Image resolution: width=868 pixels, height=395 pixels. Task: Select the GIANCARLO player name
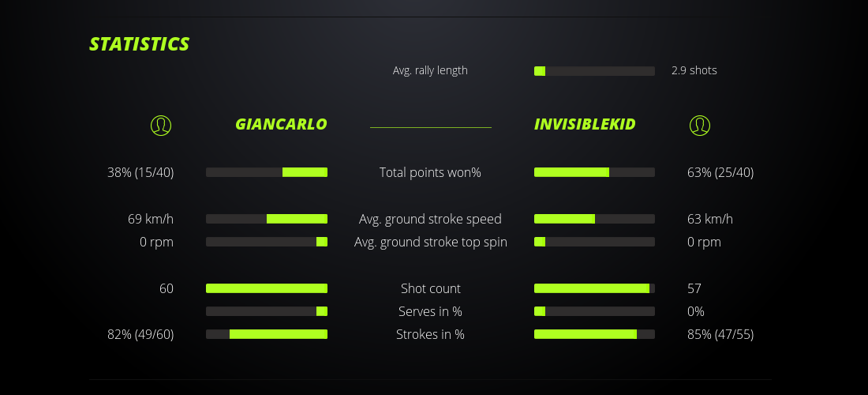281,124
